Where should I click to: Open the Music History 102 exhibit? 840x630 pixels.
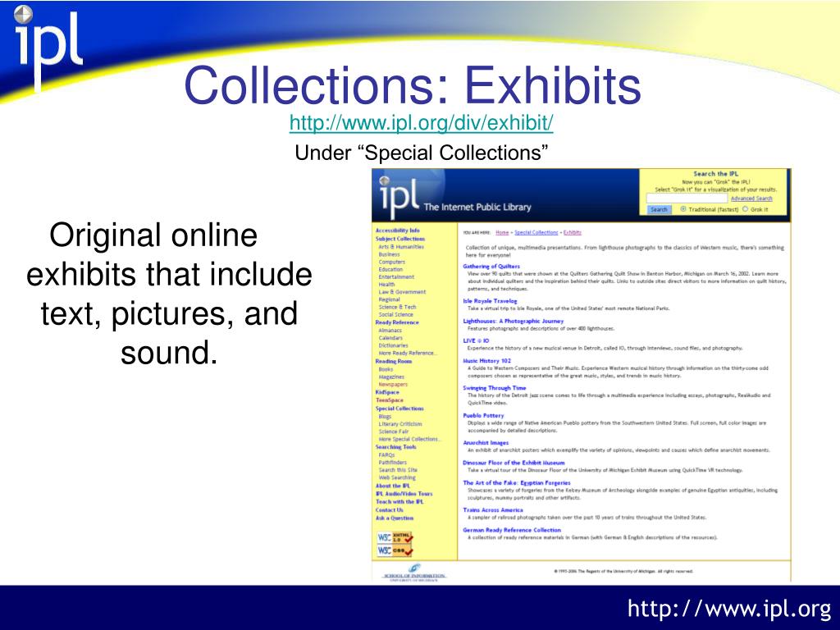487,361
